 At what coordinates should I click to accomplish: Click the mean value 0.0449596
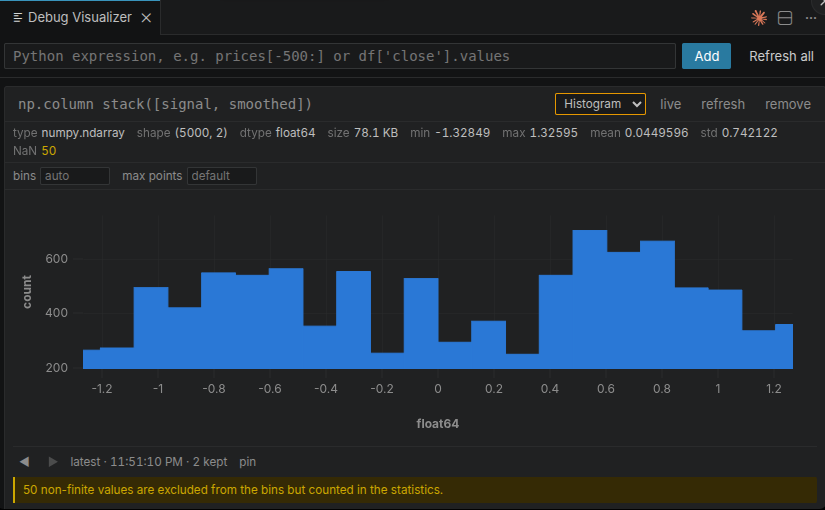pyautogui.click(x=656, y=133)
